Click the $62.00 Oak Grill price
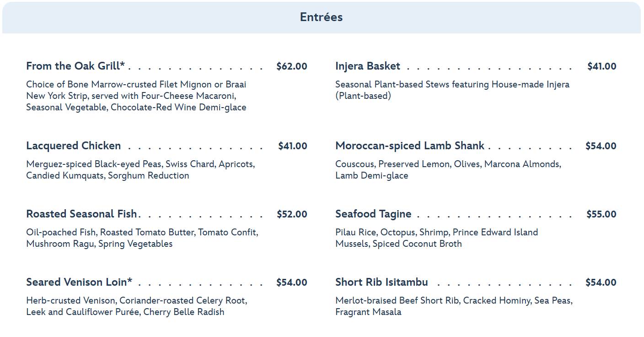 291,66
